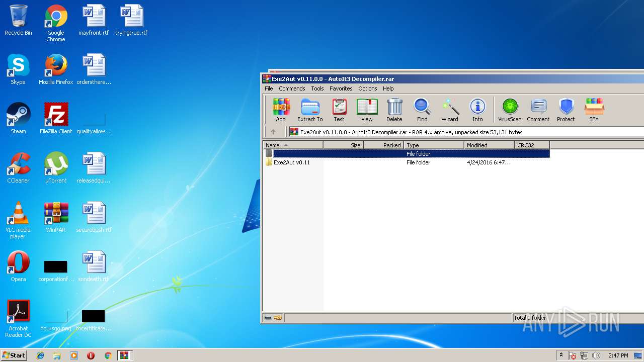The image size is (644, 362).
Task: Open CCleaner desktop shortcut
Action: (18, 168)
